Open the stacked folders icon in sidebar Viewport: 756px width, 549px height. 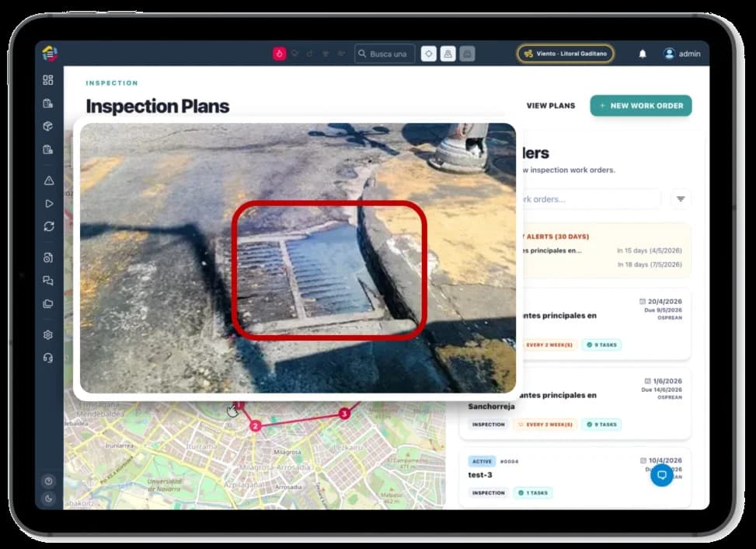[x=47, y=303]
